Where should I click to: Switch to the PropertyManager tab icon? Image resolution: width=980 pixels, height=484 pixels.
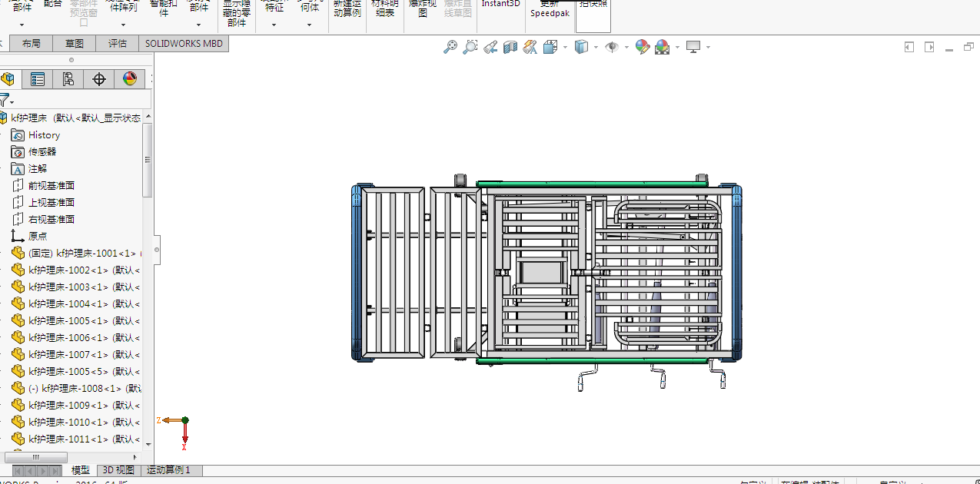pyautogui.click(x=37, y=79)
